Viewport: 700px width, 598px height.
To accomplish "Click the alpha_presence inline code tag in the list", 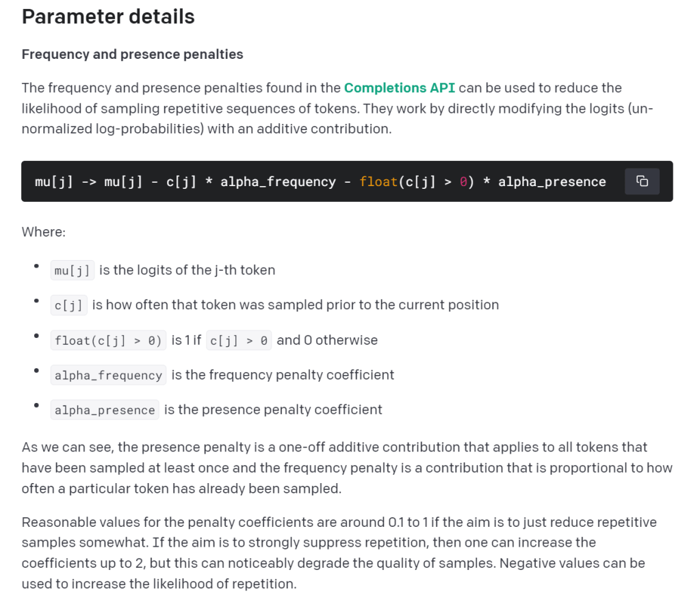I will click(x=105, y=410).
